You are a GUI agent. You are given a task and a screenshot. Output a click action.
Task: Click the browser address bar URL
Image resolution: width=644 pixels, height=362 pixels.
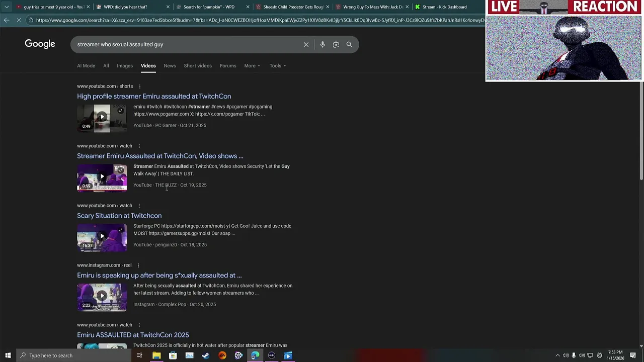tap(260, 20)
